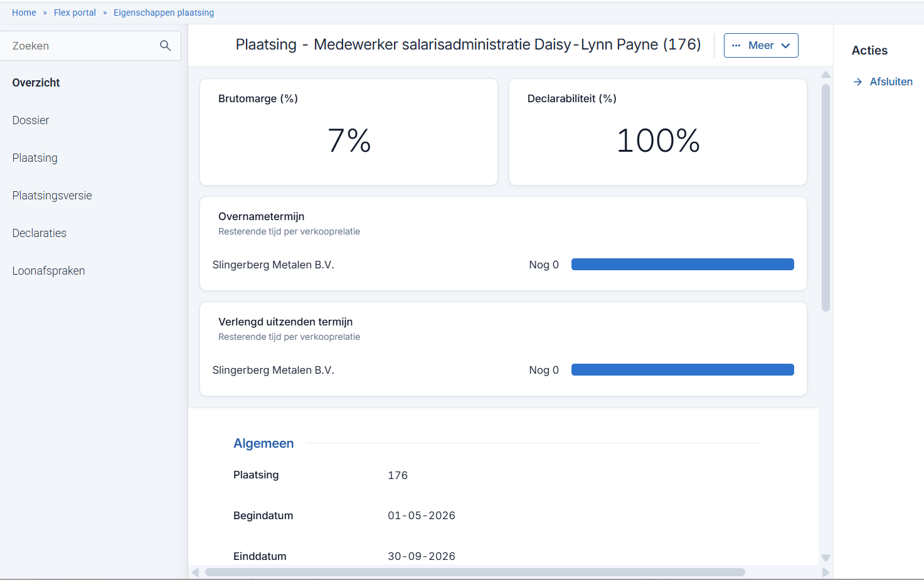Open Loonafspraken in the sidebar

click(48, 271)
